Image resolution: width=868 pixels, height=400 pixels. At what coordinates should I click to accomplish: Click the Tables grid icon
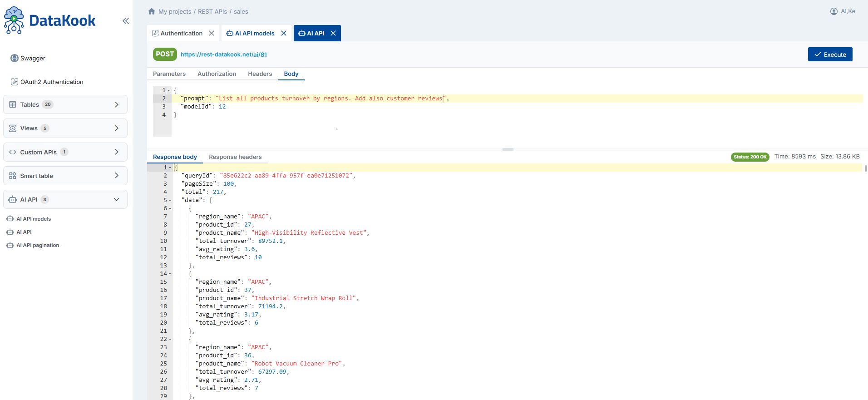coord(13,104)
